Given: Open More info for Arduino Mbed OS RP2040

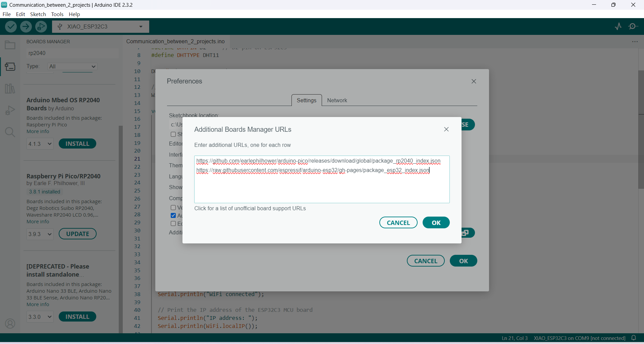Looking at the screenshot, I should point(38,131).
